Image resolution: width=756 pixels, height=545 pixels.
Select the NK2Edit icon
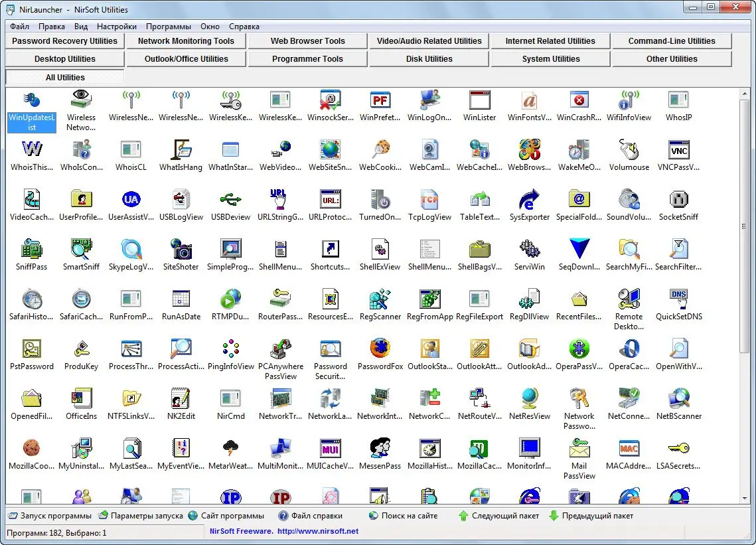[181, 398]
